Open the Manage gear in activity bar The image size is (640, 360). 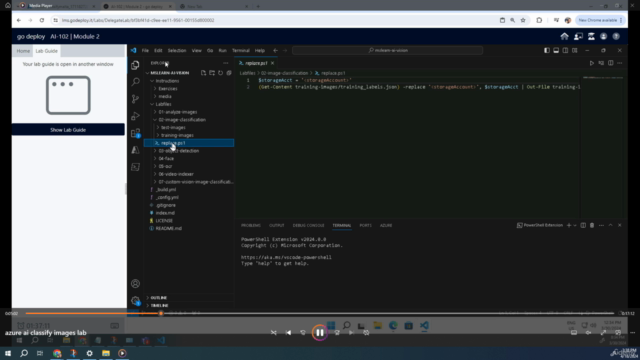[x=136, y=301]
